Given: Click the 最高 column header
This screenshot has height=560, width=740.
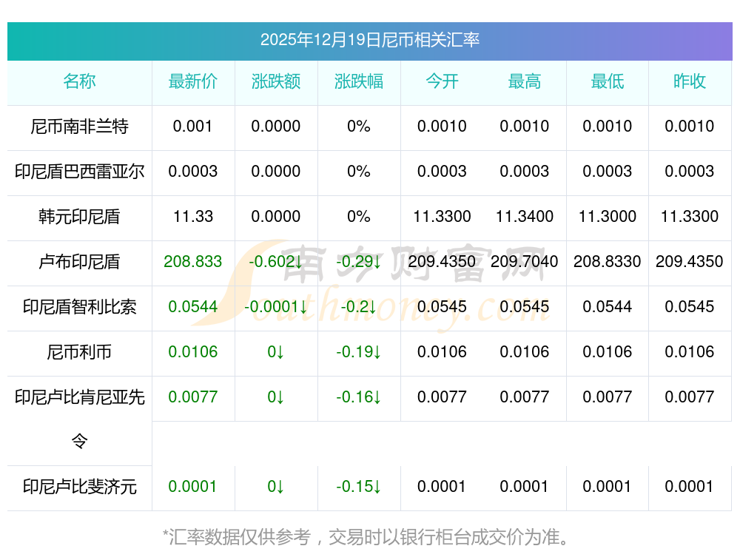Looking at the screenshot, I should tap(525, 81).
